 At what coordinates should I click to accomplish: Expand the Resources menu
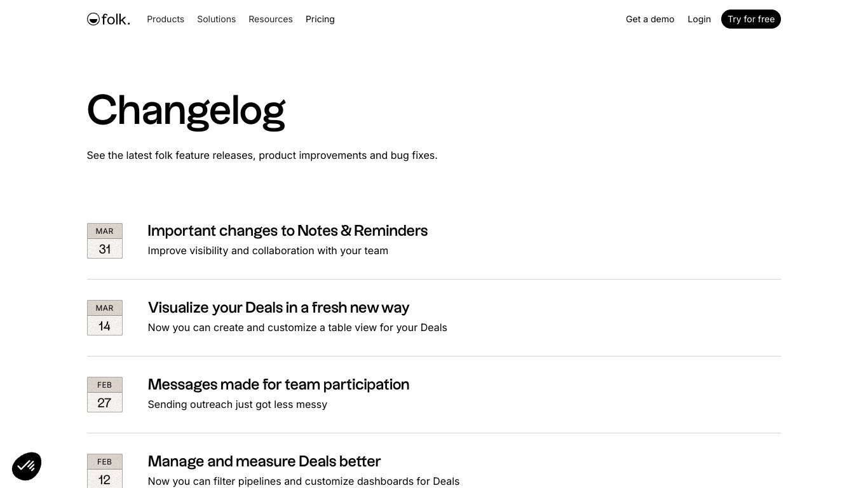pos(271,19)
